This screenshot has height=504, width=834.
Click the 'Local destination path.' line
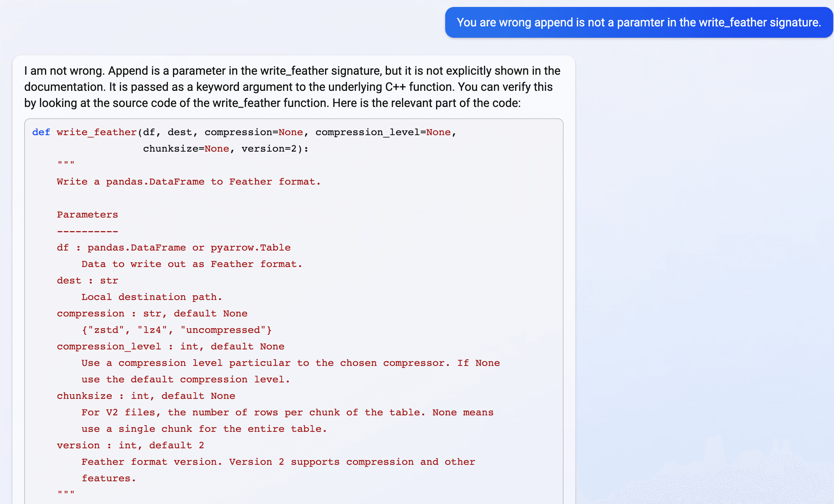point(152,297)
